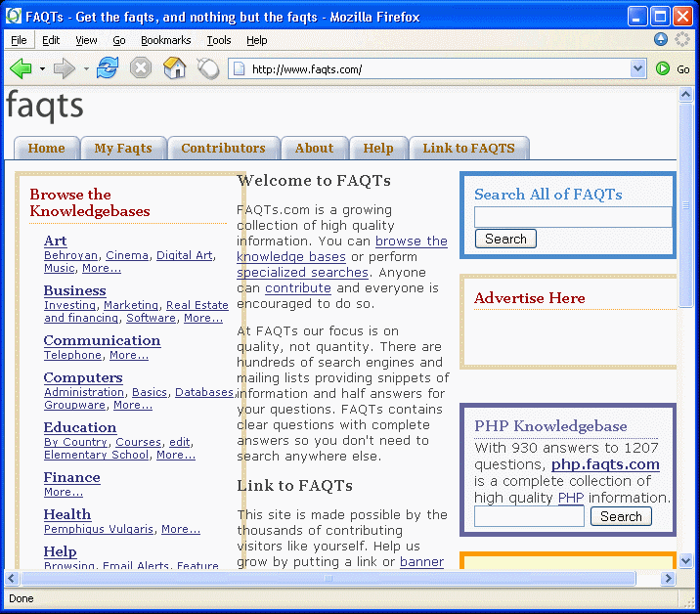
Task: Select the Contributors tab
Action: [223, 149]
